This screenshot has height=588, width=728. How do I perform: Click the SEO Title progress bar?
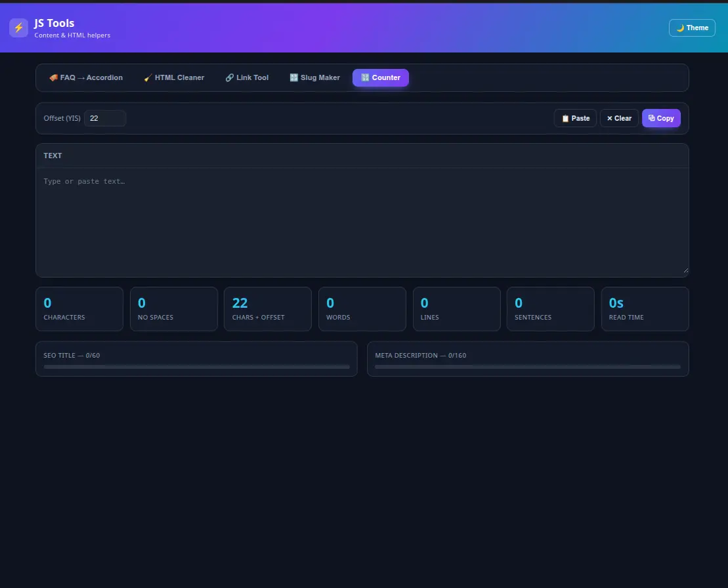pos(196,367)
